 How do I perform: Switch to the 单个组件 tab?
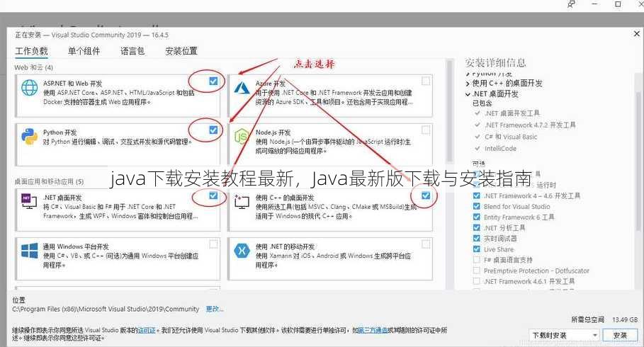coord(84,51)
